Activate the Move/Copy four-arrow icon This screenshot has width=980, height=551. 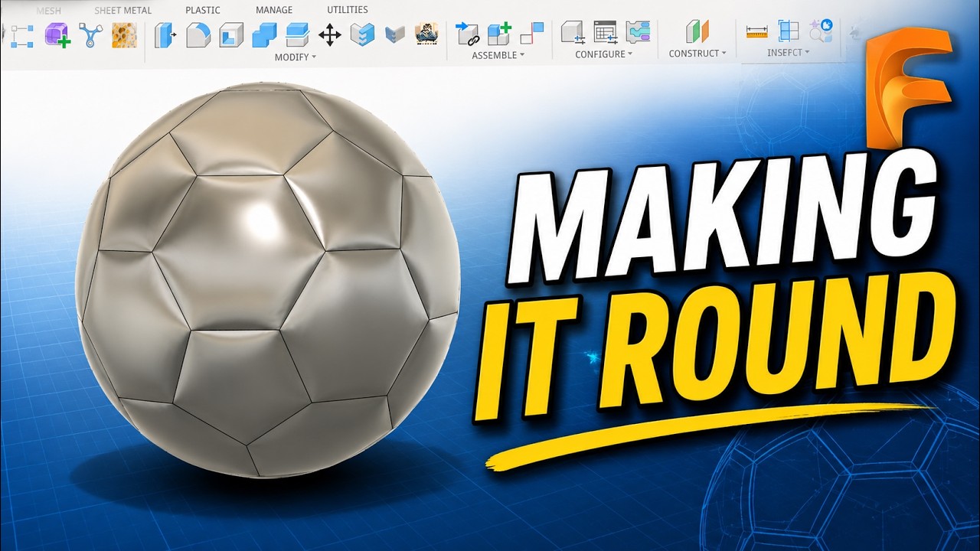click(330, 34)
